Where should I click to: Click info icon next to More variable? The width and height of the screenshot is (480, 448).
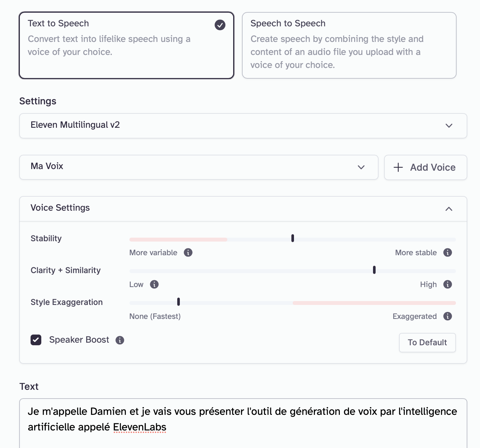188,253
